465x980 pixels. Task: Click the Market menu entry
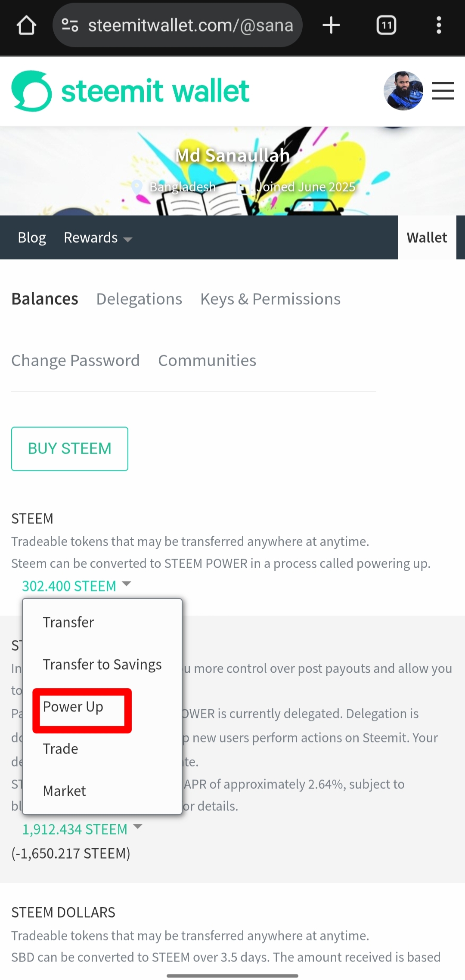[65, 791]
